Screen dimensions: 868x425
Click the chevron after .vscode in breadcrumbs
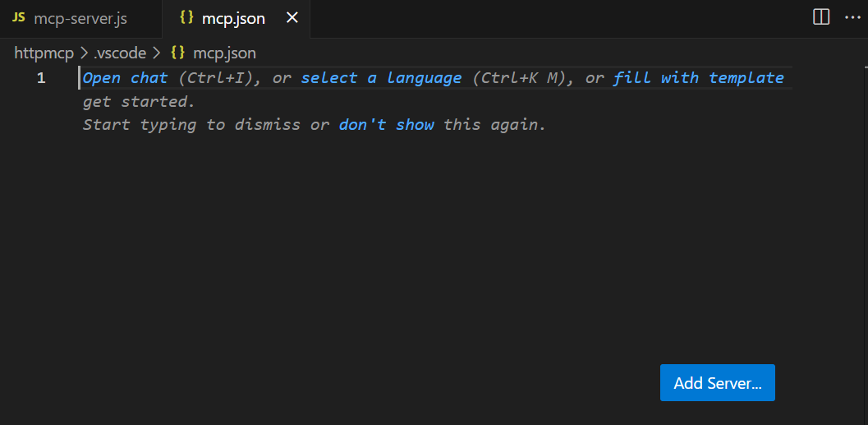click(156, 53)
